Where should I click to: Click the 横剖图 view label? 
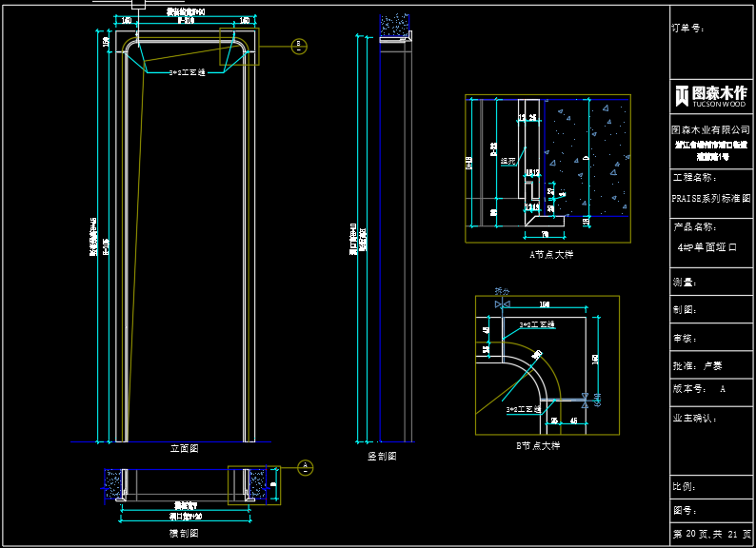tap(184, 534)
